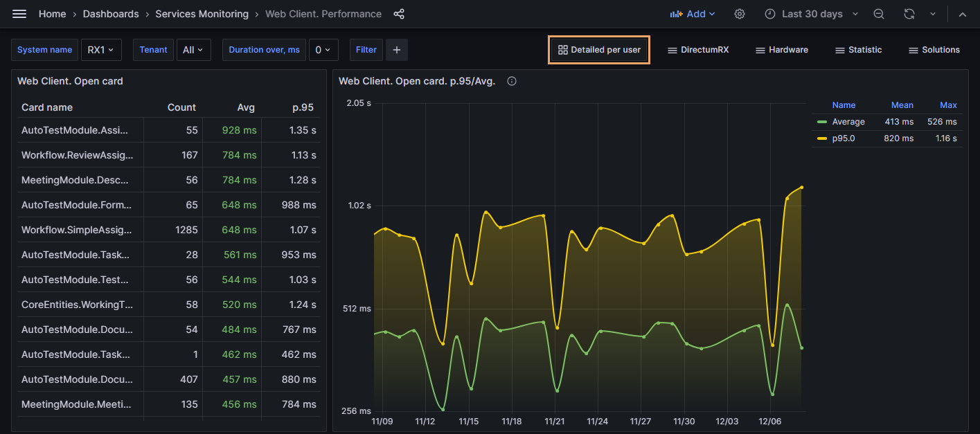Screen dimensions: 980x434
Task: Click the share dashboard icon
Action: pyautogui.click(x=399, y=14)
